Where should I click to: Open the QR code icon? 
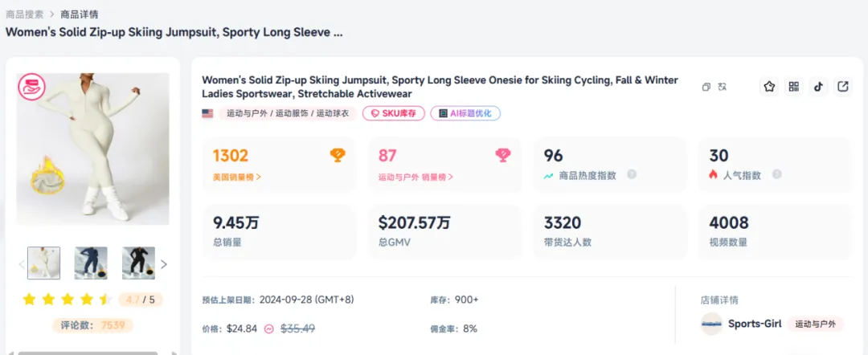794,87
